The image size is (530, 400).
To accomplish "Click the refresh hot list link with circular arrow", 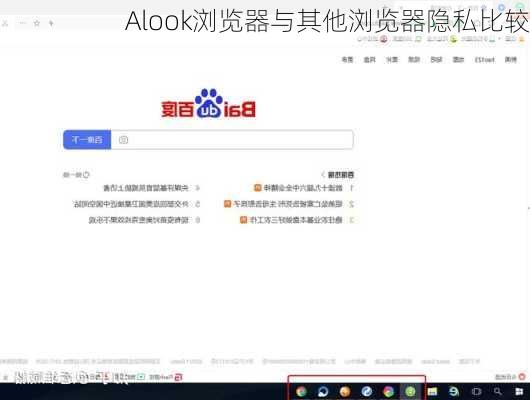I will click(76, 175).
